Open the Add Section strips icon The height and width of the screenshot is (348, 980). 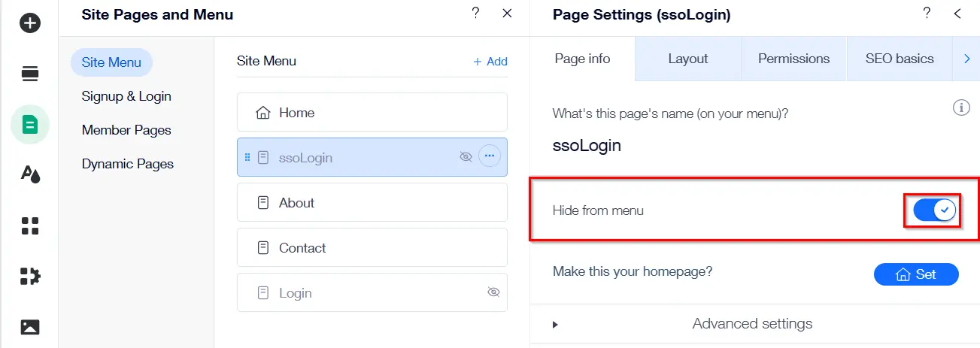(30, 74)
